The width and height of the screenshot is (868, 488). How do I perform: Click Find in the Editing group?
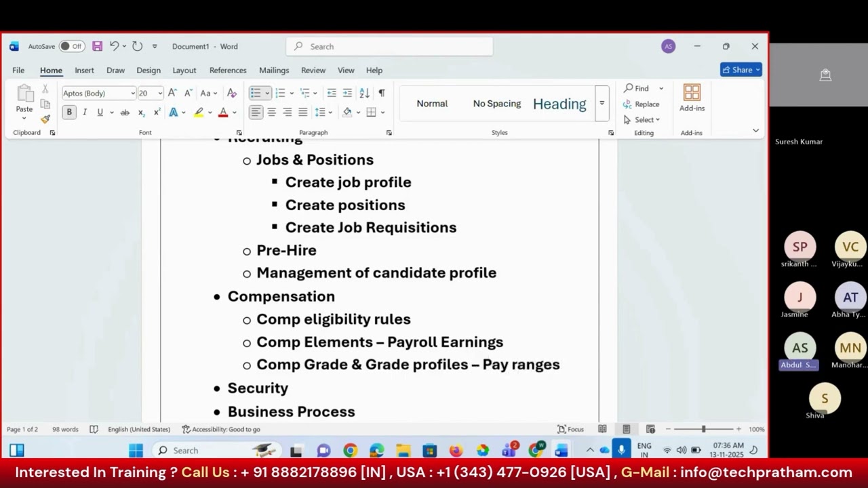click(x=637, y=89)
